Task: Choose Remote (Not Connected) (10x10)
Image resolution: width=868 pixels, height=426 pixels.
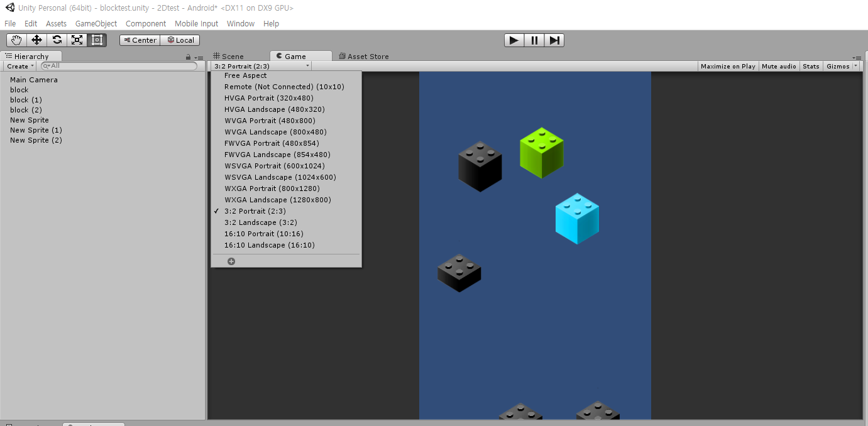Action: [286, 87]
